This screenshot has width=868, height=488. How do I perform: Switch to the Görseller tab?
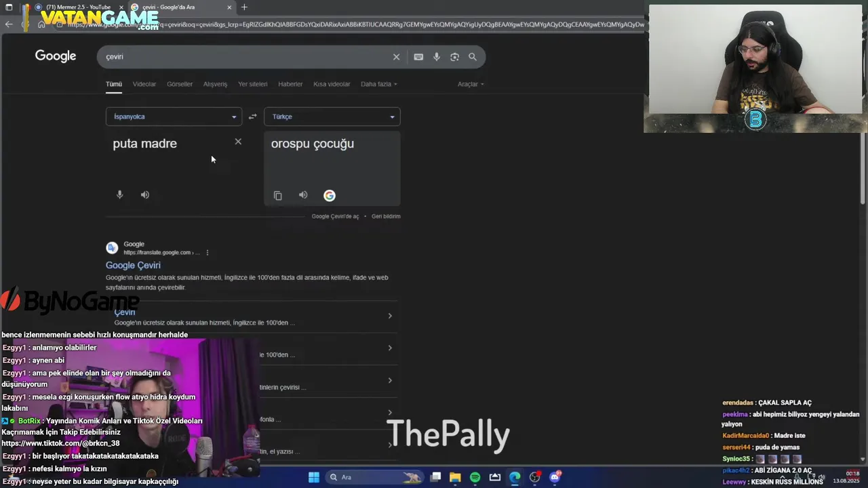click(x=180, y=84)
